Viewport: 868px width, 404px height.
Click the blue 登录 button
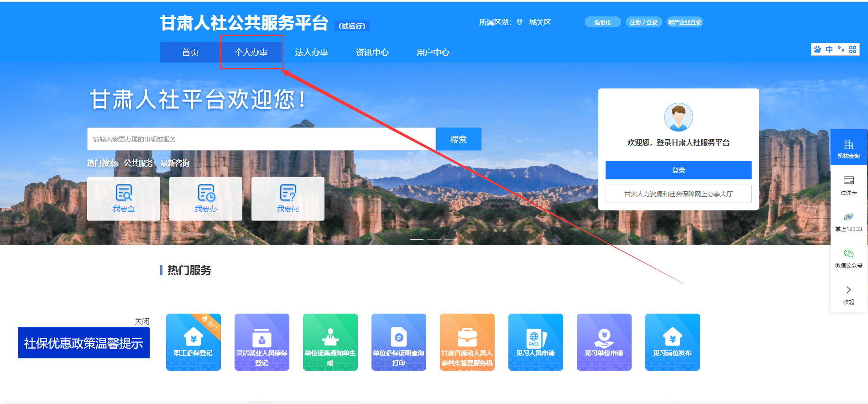pos(678,170)
